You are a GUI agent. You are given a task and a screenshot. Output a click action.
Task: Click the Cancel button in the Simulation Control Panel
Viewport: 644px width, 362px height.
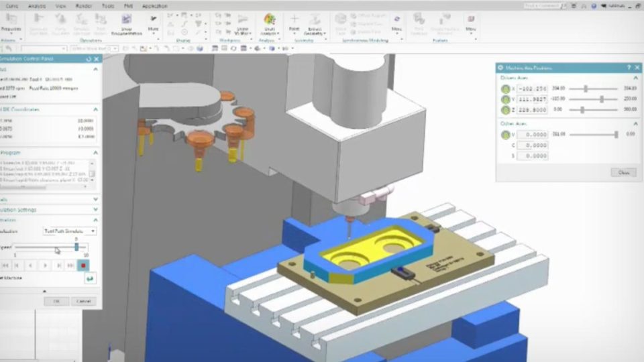point(83,301)
